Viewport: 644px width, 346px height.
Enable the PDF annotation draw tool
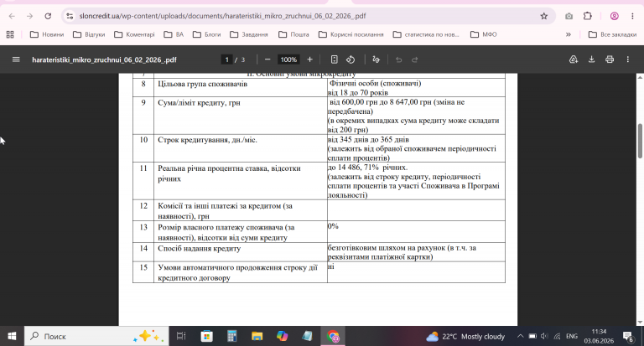[376, 59]
